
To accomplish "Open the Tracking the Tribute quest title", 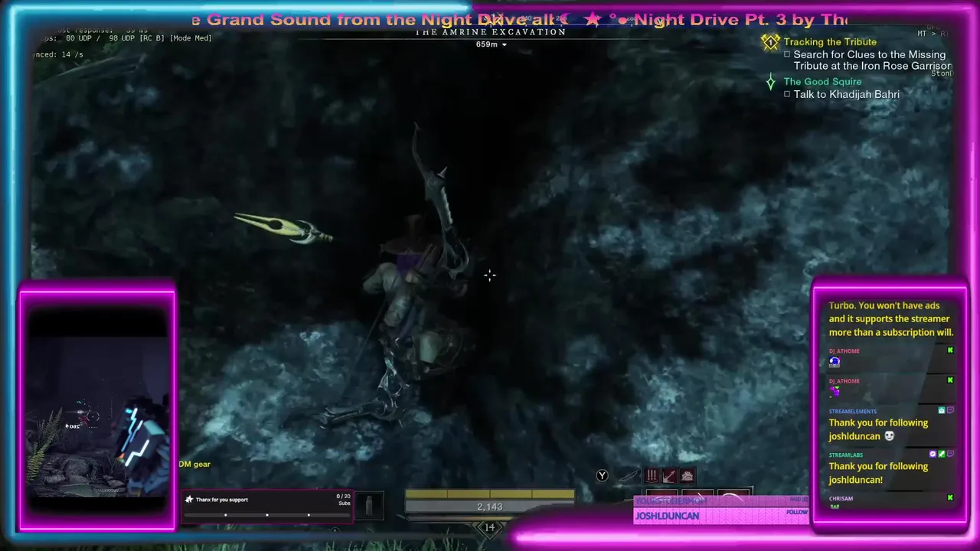I will (830, 42).
